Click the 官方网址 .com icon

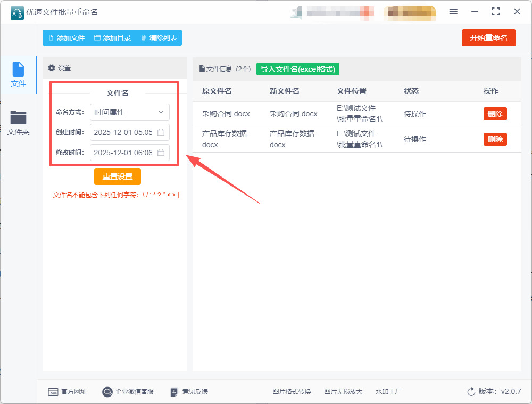53,392
